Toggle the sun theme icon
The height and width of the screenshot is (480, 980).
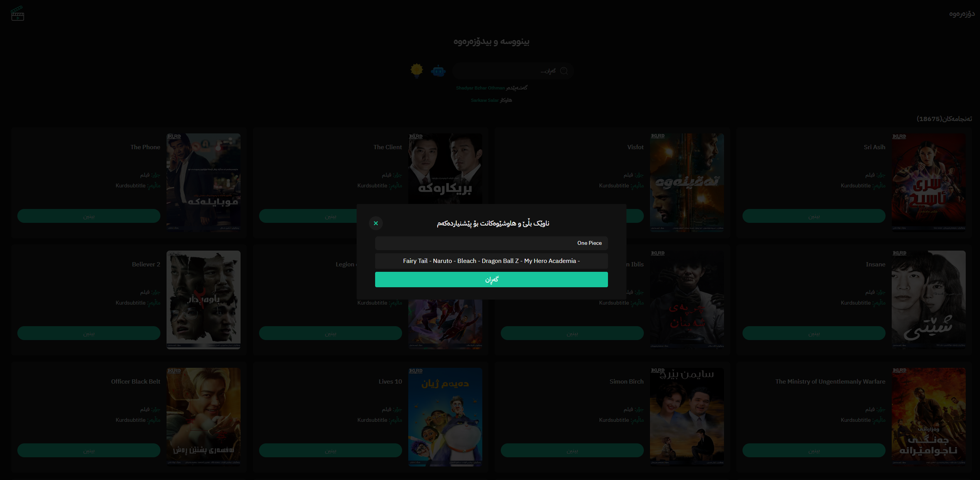[x=417, y=71]
